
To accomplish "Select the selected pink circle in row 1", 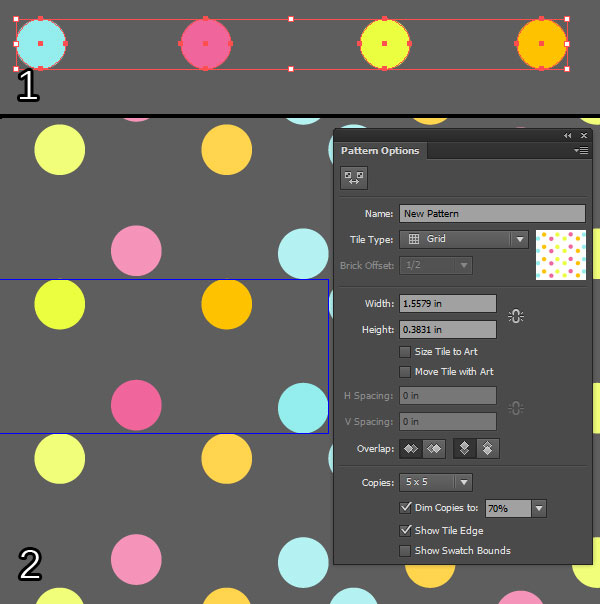I will 206,44.
